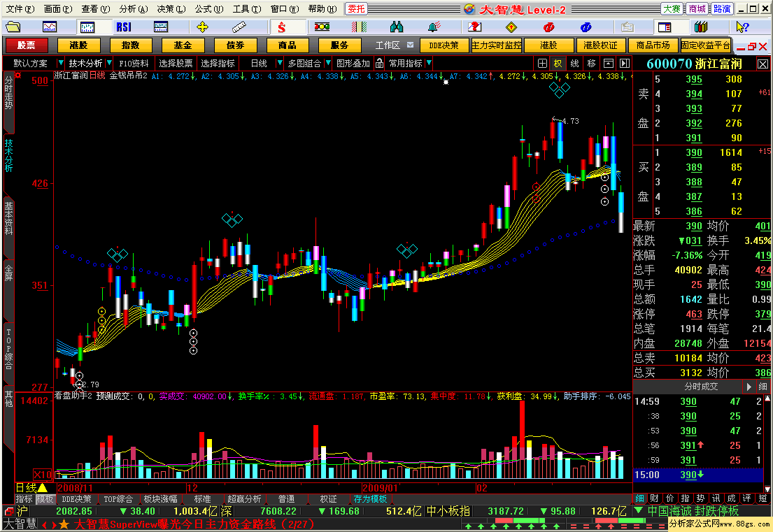Click the yellow four-way move arrows icon
Image resolution: width=773 pixels, height=532 pixels.
pos(202,27)
